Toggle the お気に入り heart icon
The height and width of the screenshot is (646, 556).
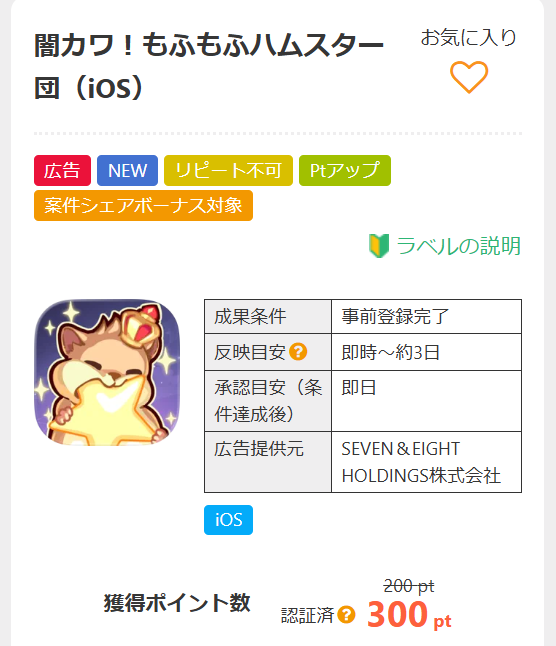coord(469,77)
